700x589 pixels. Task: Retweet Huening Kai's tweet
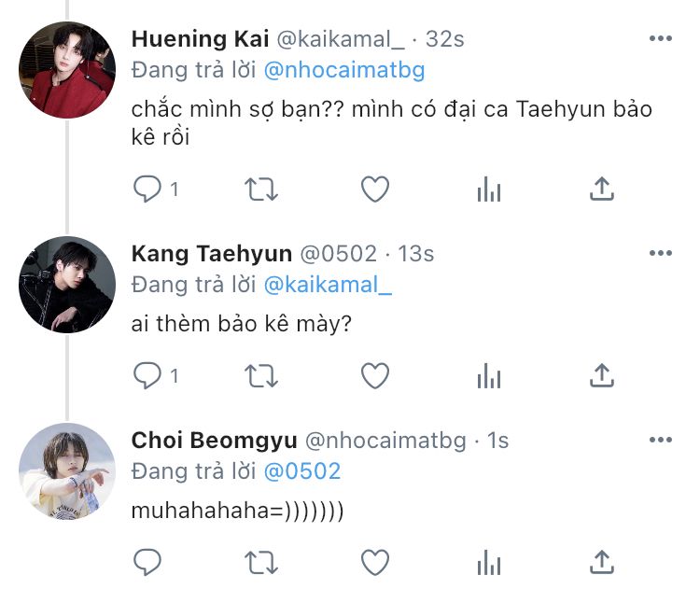260,189
